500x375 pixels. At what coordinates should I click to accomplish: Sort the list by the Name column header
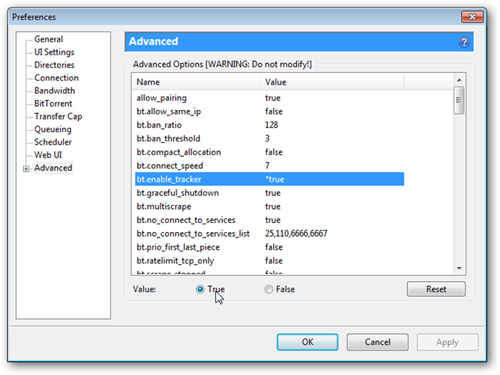click(197, 82)
